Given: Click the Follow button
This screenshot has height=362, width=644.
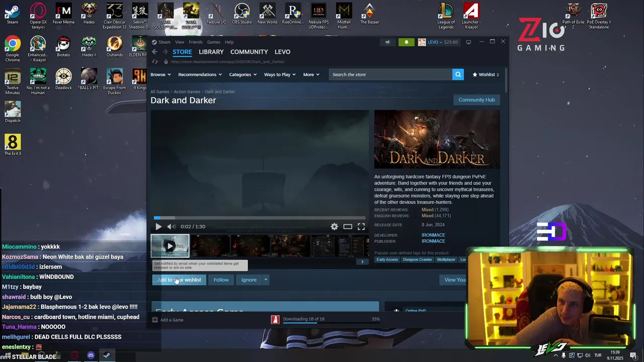Looking at the screenshot, I should (221, 280).
